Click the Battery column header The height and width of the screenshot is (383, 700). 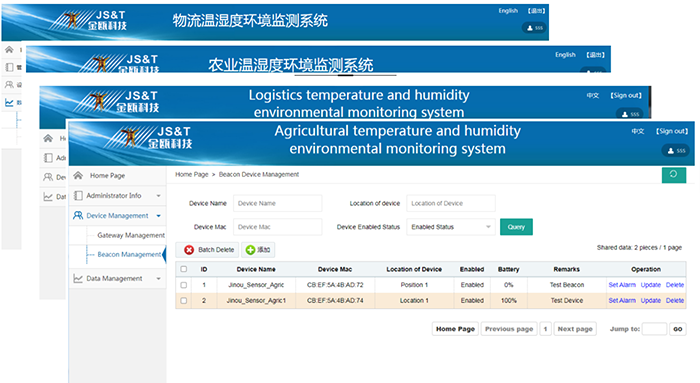coord(508,269)
